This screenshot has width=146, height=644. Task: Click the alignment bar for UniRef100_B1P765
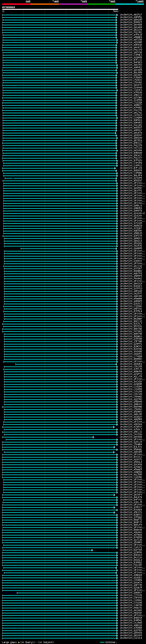[x=48, y=550]
